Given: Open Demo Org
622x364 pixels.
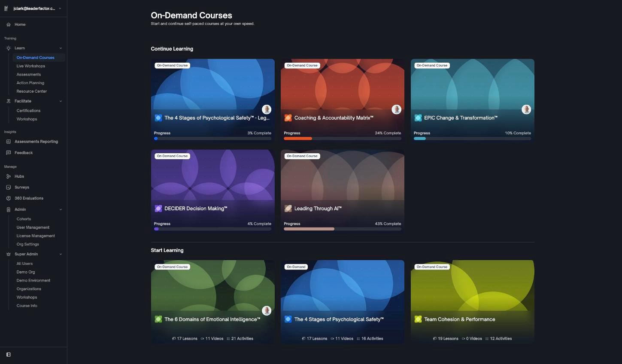Looking at the screenshot, I should click(x=26, y=272).
